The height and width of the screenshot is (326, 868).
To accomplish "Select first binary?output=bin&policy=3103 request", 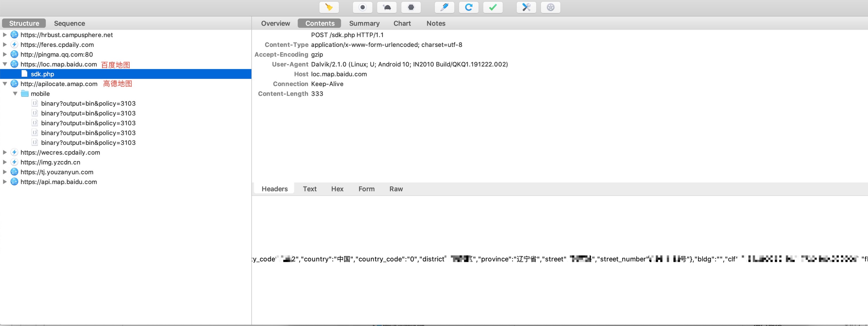I will (x=88, y=103).
